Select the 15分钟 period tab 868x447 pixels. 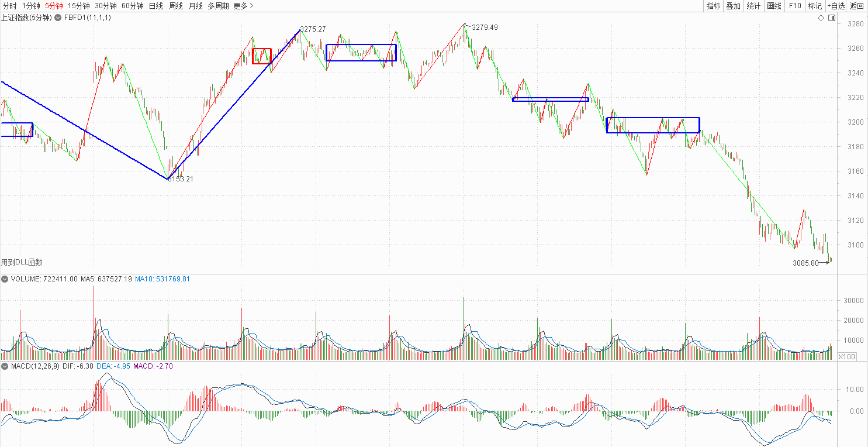(x=79, y=6)
